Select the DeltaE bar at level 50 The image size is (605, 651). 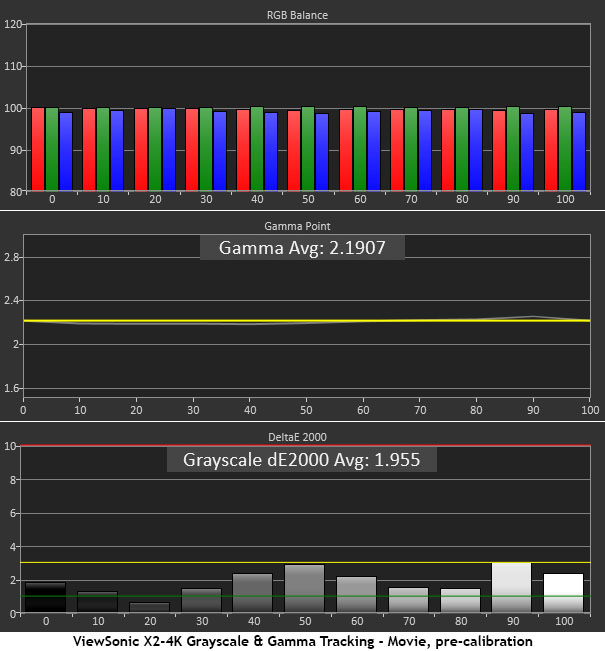coord(304,588)
